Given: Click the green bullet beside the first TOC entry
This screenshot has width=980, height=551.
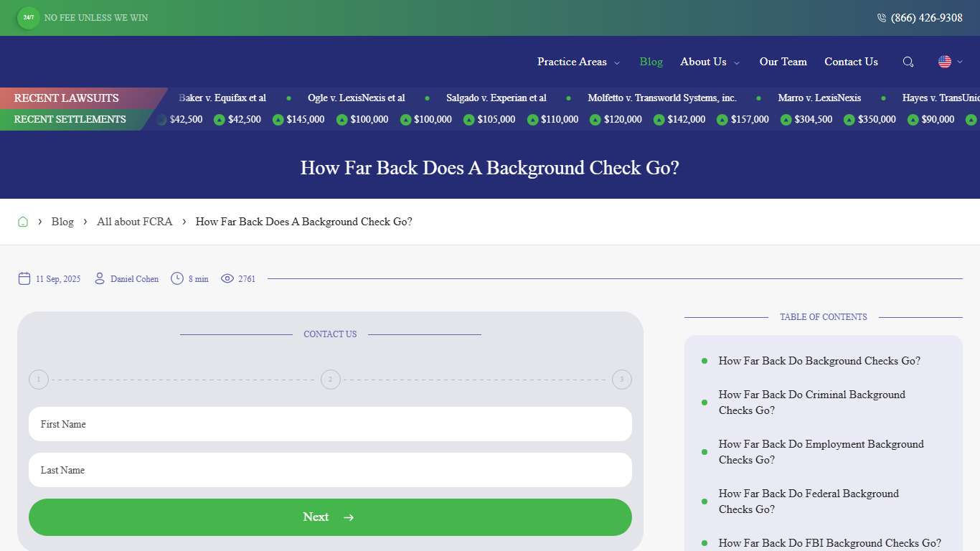Looking at the screenshot, I should [703, 361].
